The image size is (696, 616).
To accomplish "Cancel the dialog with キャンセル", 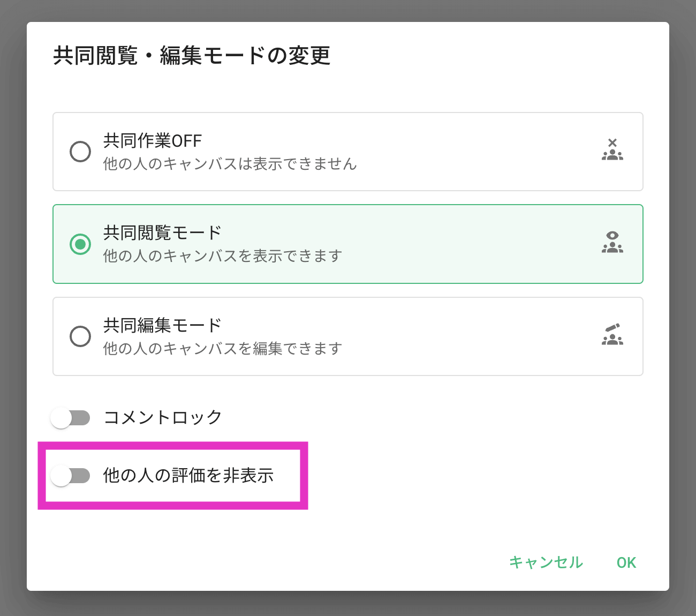I will (x=546, y=562).
